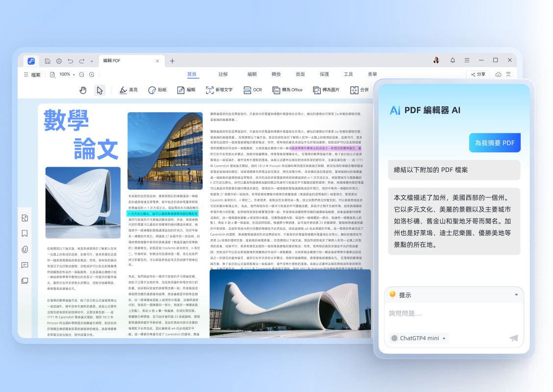Select the 編輯 edit tool in toolbar
The width and height of the screenshot is (553, 392).
tap(186, 90)
